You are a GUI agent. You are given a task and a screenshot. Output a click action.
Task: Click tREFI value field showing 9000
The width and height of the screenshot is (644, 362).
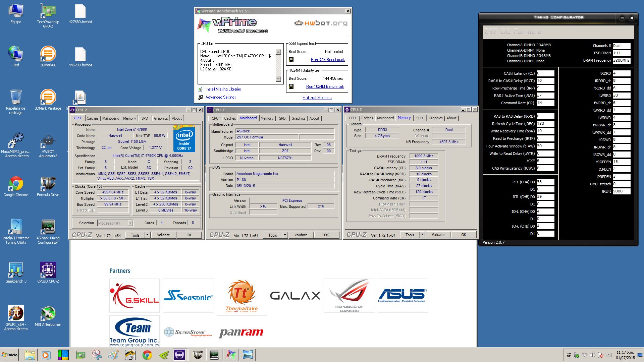click(622, 191)
